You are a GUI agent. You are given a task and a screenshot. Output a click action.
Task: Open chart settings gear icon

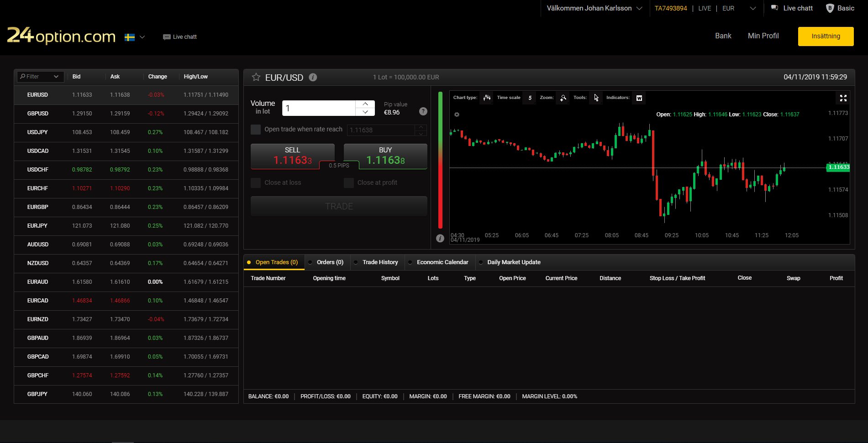coord(457,115)
